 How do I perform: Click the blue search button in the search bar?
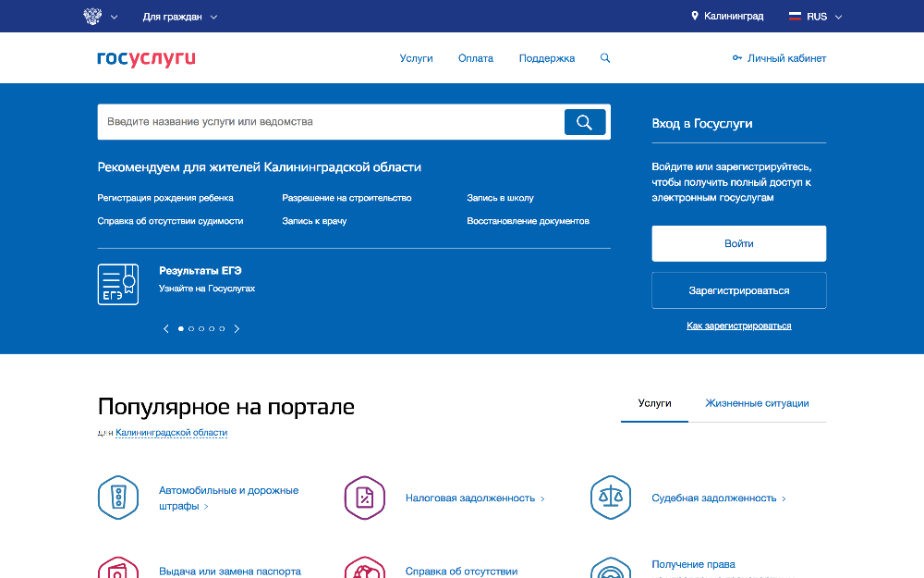tap(585, 122)
